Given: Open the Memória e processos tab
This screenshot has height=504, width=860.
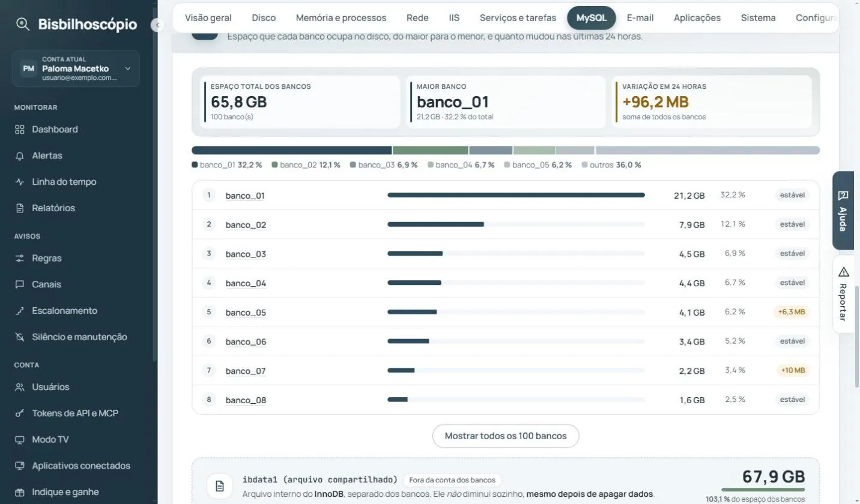Looking at the screenshot, I should tap(341, 18).
